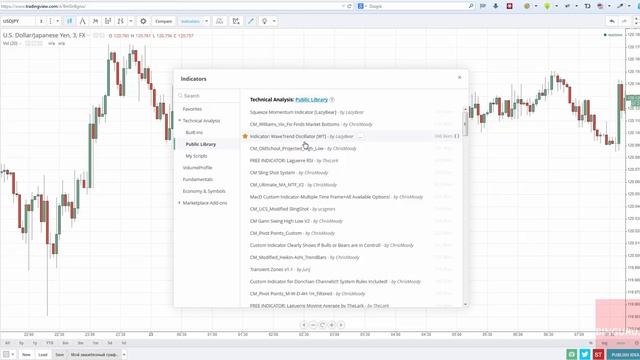This screenshot has width=640, height=360.
Task: Click the browser URL address bar
Action: click(x=171, y=6)
